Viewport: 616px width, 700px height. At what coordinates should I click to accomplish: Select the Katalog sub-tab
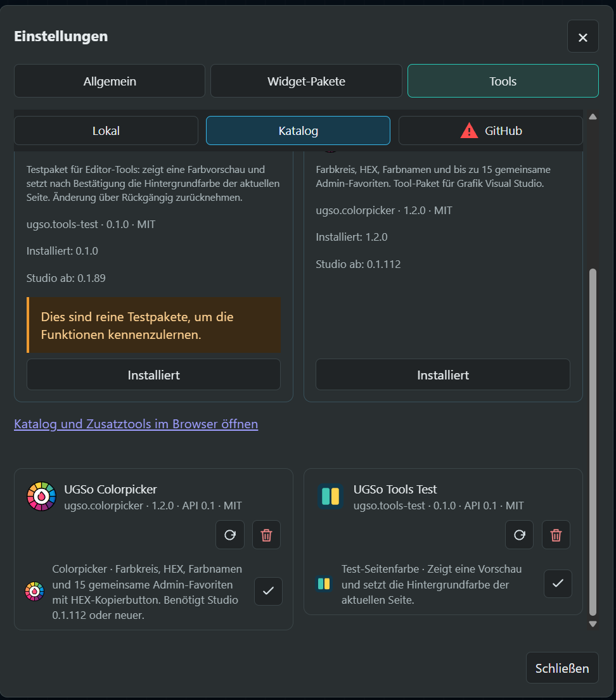[298, 130]
